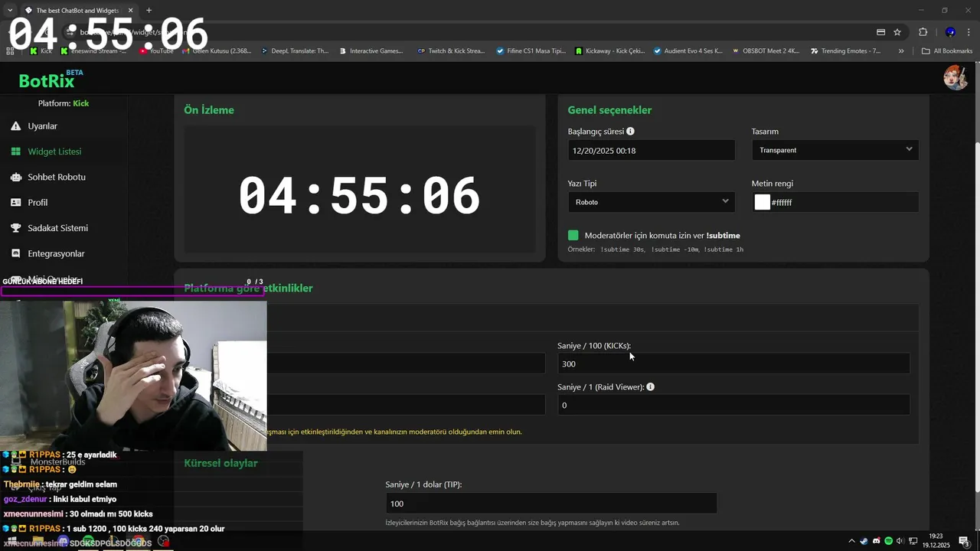Viewport: 980px width, 551px height.
Task: Open the Tasarım dropdown set to Transparent
Action: click(x=835, y=150)
